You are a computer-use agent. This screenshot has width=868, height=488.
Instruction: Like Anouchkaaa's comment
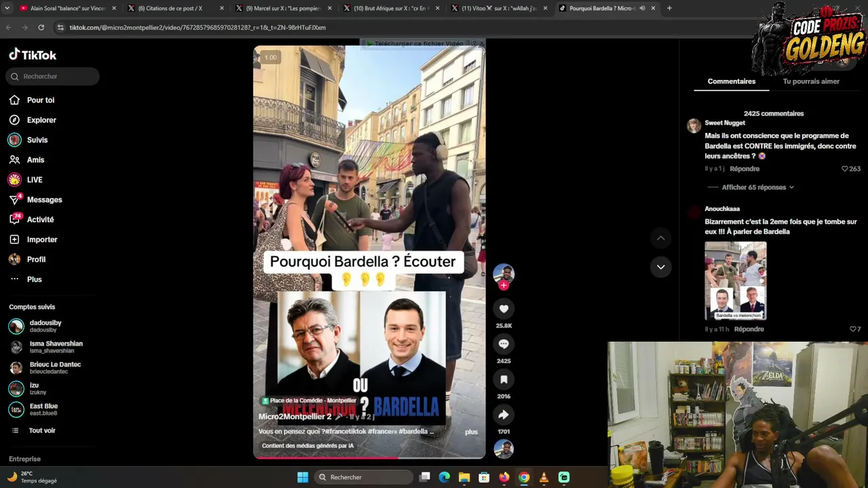coord(853,329)
